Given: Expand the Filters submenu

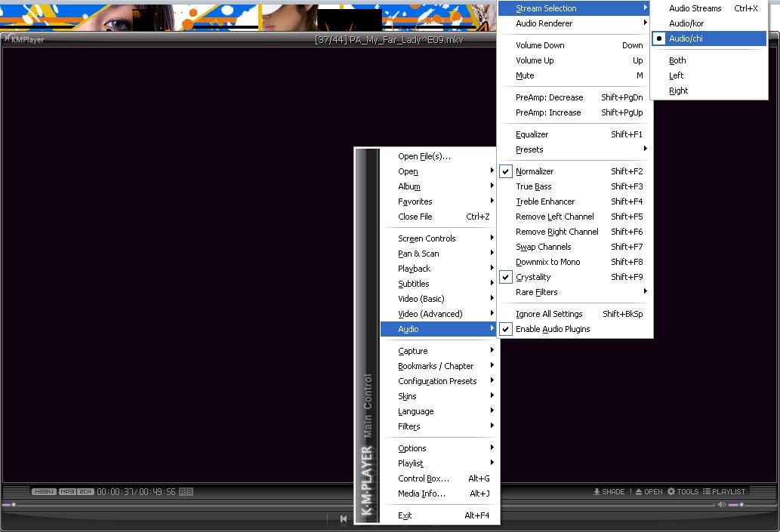Looking at the screenshot, I should (438, 426).
